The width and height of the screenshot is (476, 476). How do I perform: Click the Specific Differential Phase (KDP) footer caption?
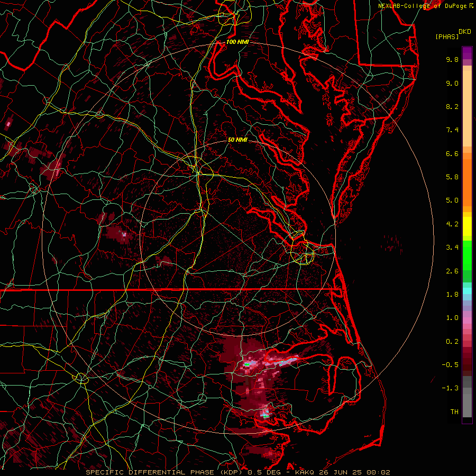tap(237, 472)
